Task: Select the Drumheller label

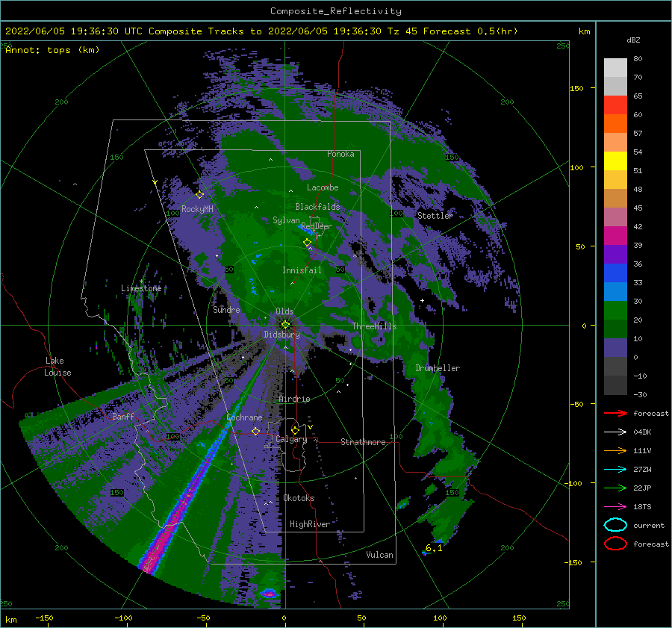Action: [x=438, y=368]
